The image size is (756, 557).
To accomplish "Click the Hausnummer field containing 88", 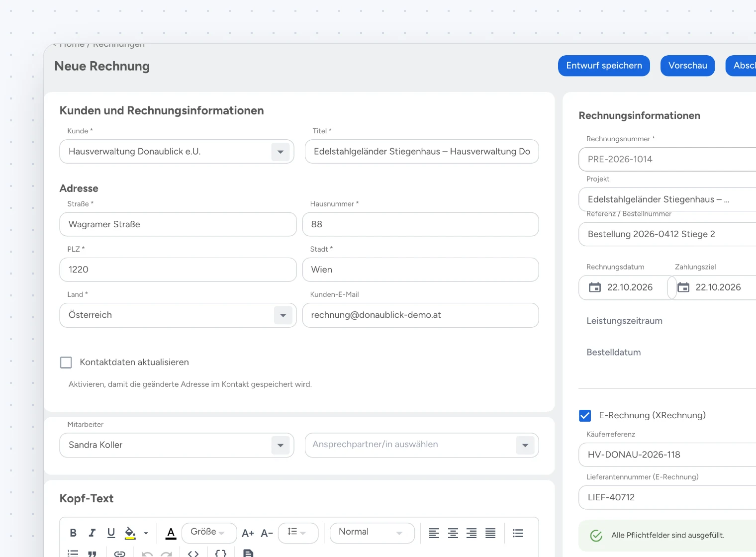I will coord(420,224).
